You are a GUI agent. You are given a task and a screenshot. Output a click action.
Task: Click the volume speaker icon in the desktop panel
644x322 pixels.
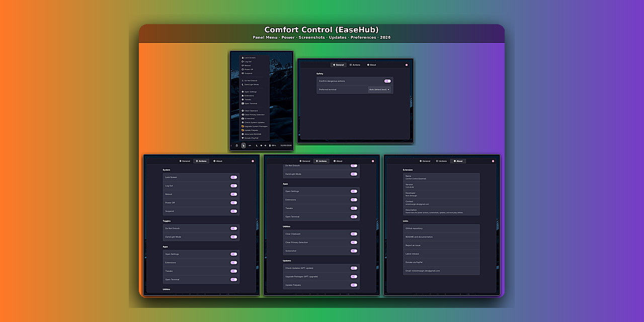266,145
